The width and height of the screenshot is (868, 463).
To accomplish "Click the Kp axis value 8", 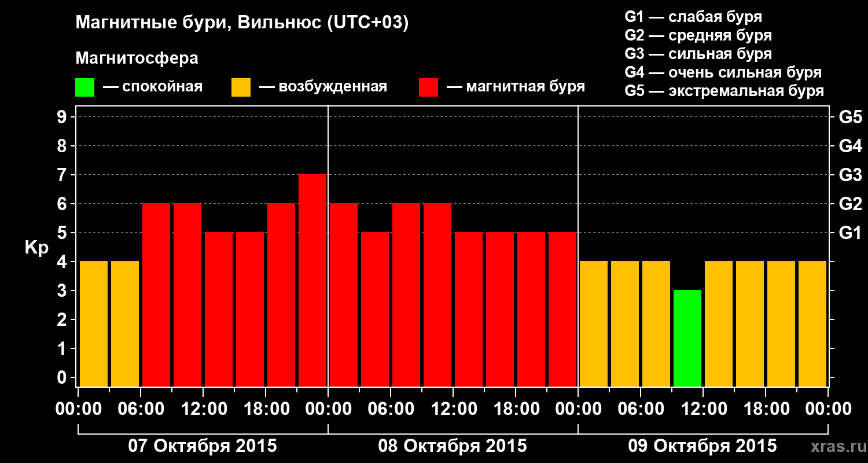I will click(63, 146).
